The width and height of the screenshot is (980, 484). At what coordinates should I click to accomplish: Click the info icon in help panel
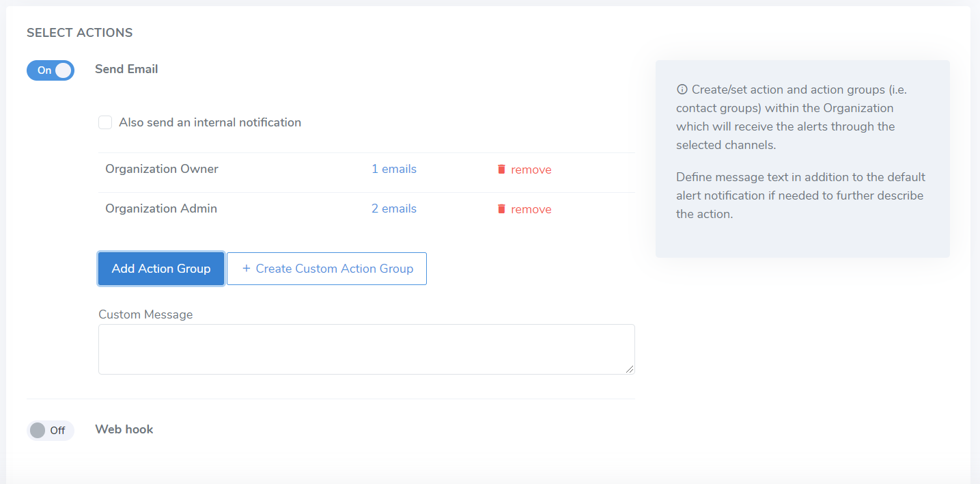pyautogui.click(x=682, y=90)
